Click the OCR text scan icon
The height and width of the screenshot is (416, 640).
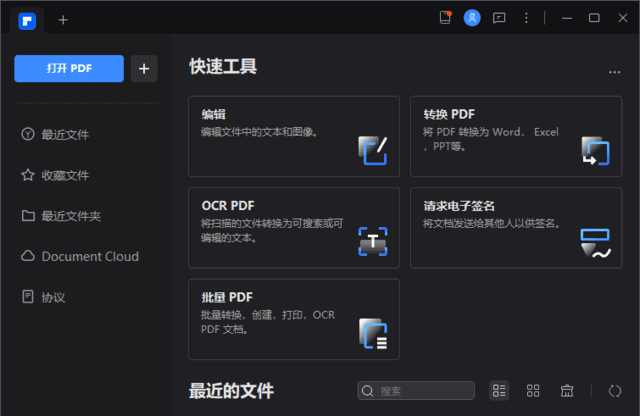(373, 242)
